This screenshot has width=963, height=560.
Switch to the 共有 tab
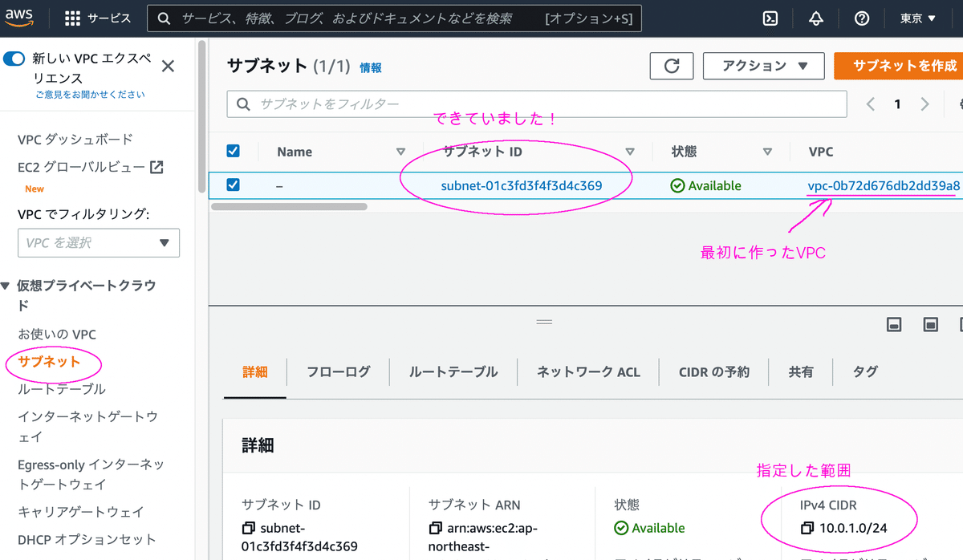coord(801,371)
